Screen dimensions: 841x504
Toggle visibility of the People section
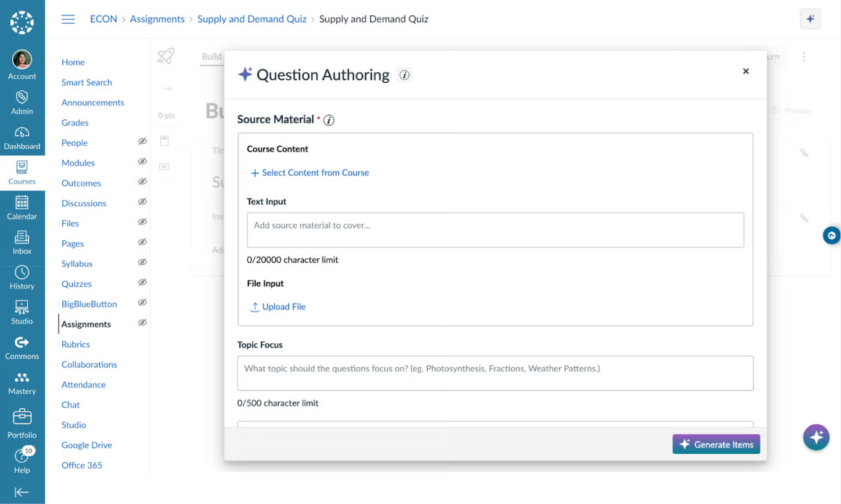[142, 141]
